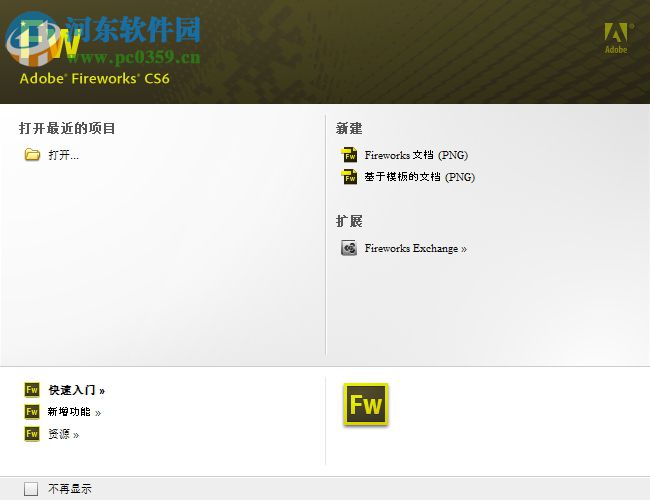
Task: Click the Adobe Fireworks CS6 title text
Action: (x=95, y=78)
